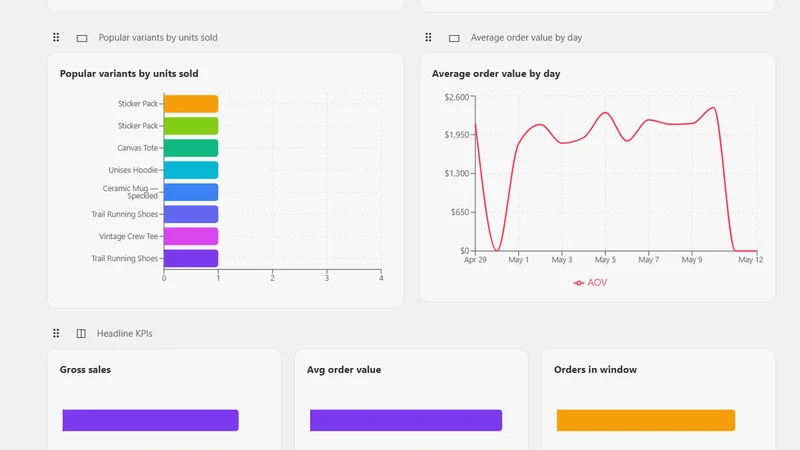
Task: Click the $1,300 y-axis label
Action: 457,173
